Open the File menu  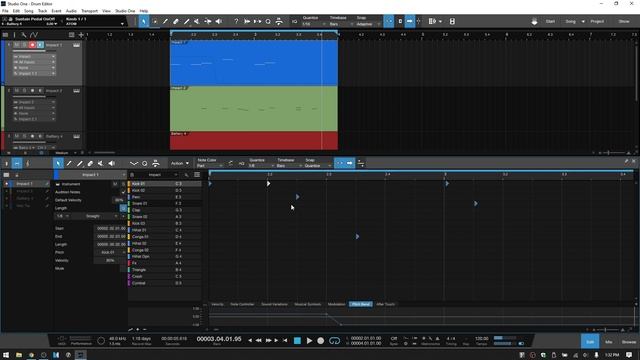5,11
